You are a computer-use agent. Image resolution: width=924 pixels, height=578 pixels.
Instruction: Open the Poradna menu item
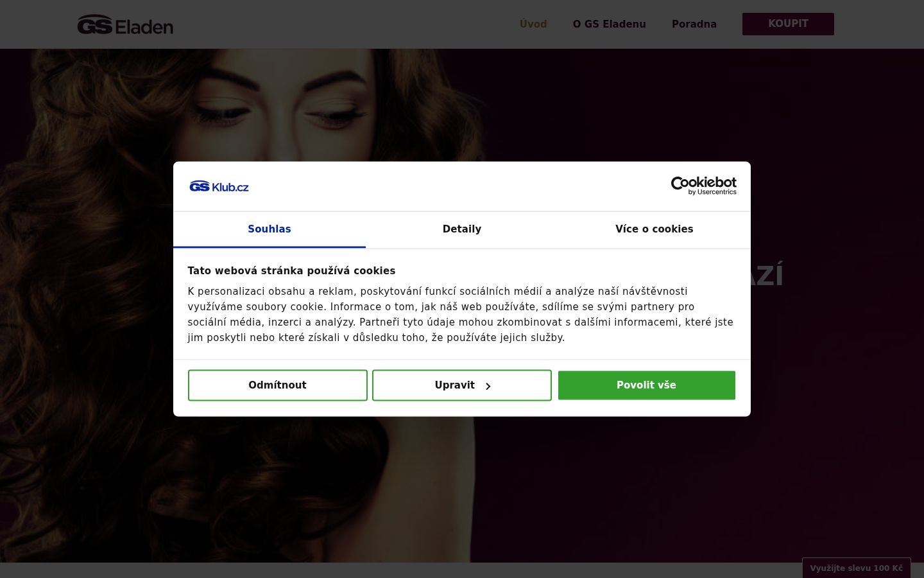coord(694,24)
